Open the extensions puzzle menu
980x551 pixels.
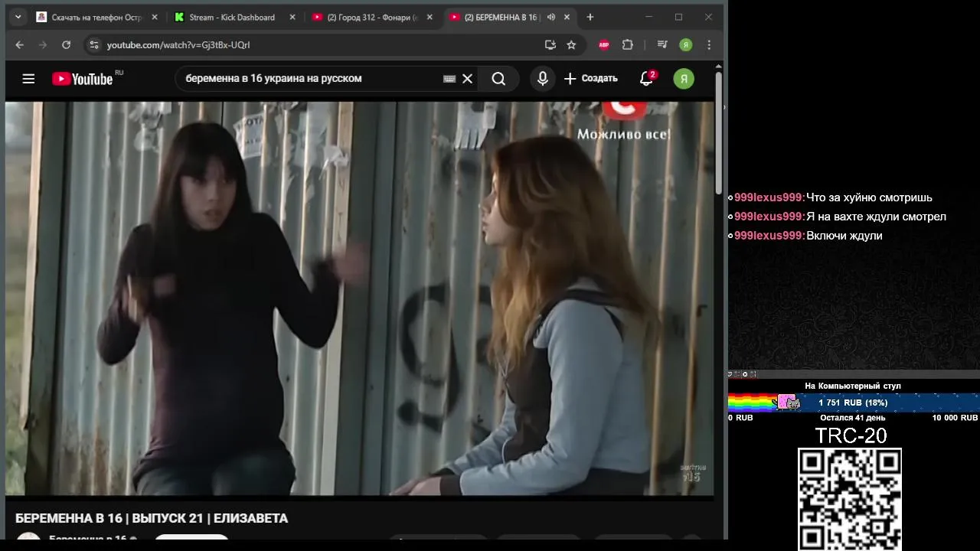628,45
